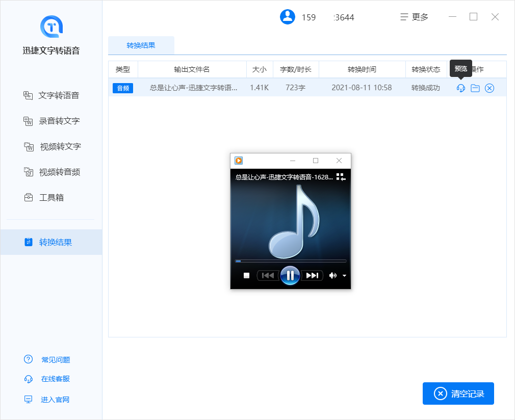Click the user avatar icon

click(288, 17)
